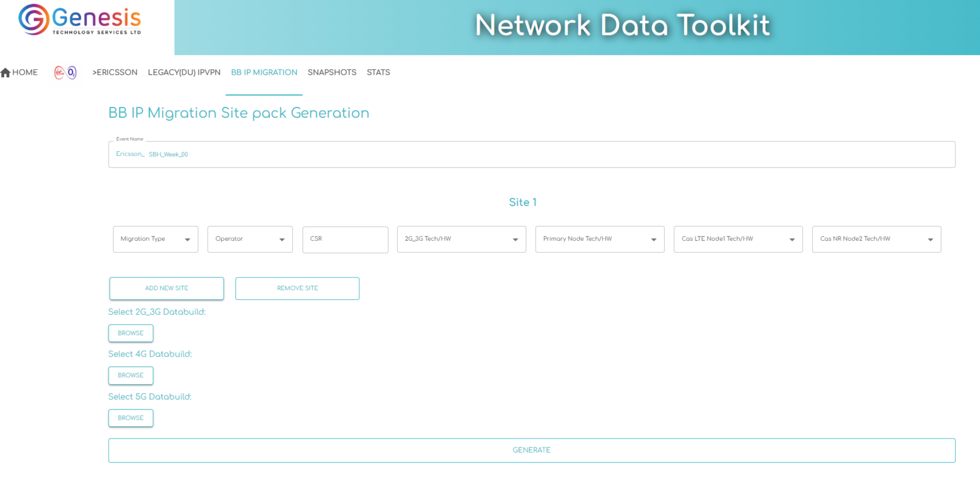Expand Cas LTE Node1 Tech/HW dropdown

(x=738, y=239)
